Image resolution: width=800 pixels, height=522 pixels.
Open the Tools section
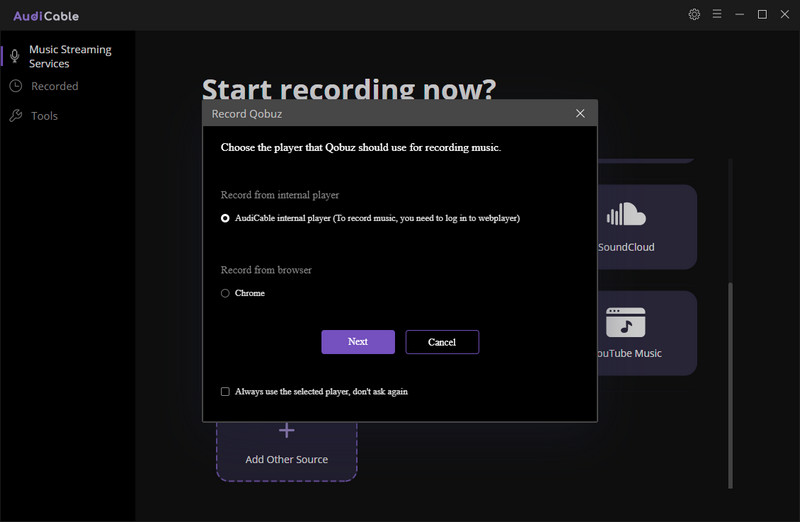44,116
